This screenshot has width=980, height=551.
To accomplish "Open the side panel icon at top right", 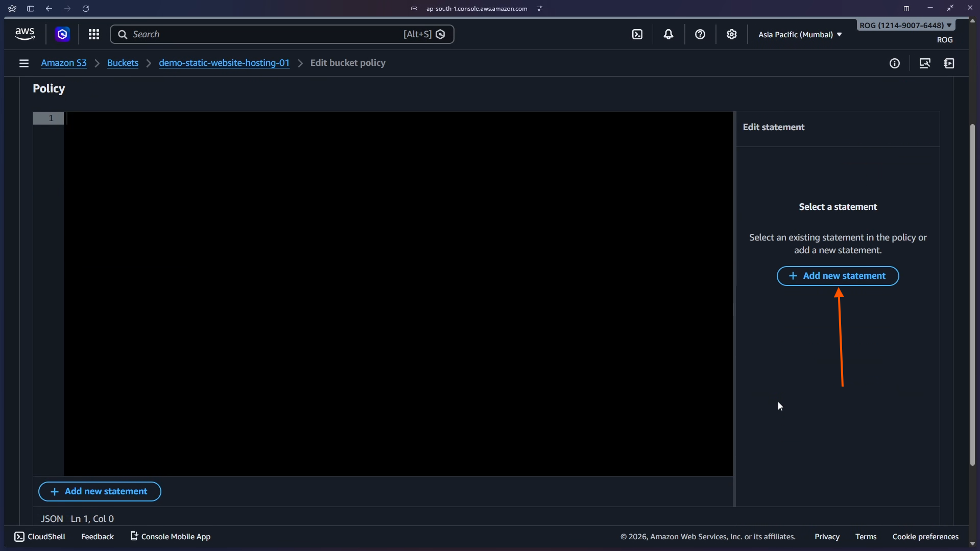I will tap(949, 63).
